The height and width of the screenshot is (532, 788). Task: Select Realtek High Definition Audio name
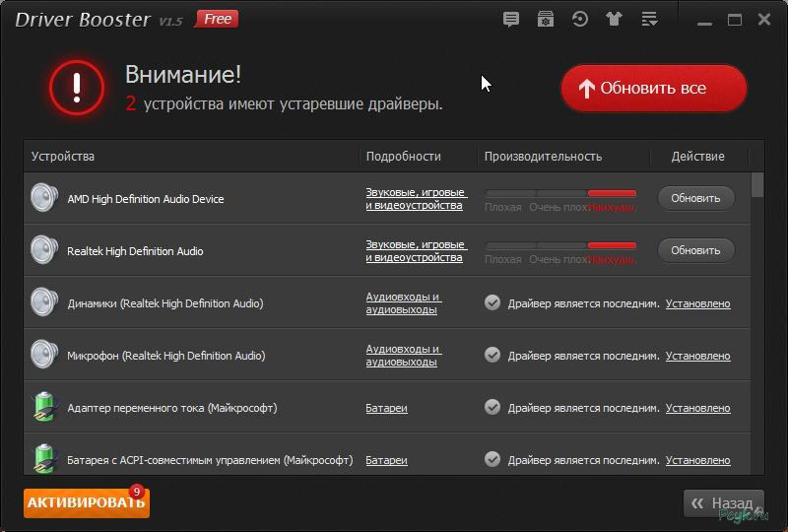pos(135,251)
